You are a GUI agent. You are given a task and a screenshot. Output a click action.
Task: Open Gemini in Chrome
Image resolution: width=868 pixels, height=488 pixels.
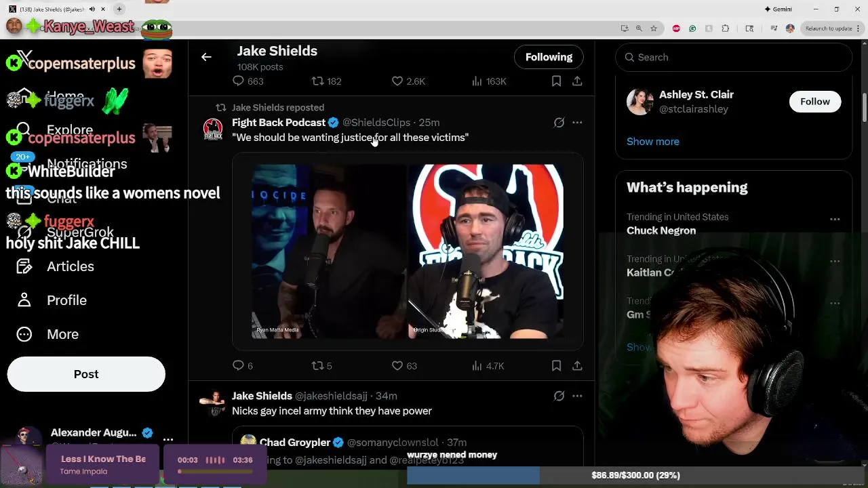tap(778, 9)
